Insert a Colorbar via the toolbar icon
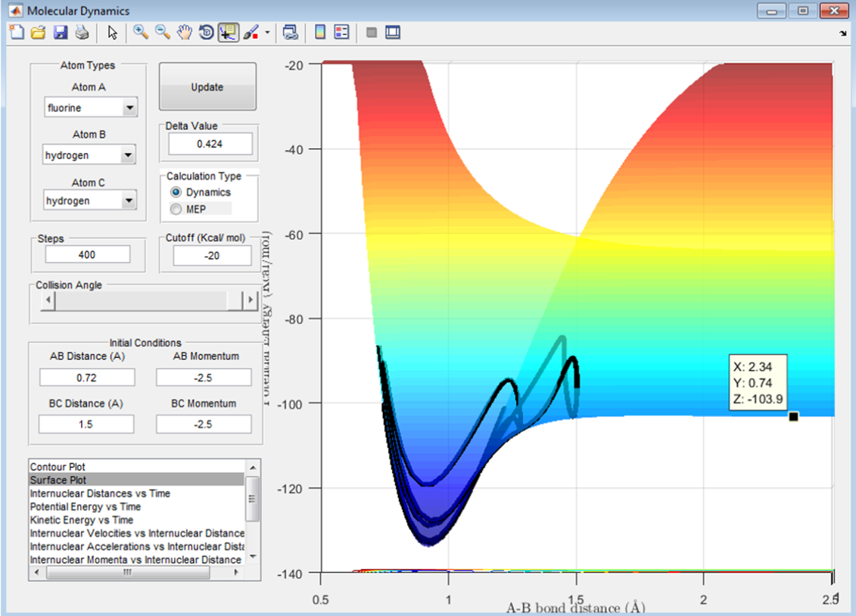The image size is (856, 616). (320, 33)
